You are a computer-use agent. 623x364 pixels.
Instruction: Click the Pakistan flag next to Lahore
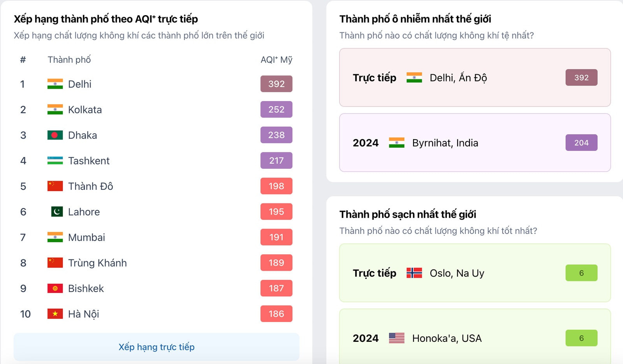pos(57,212)
